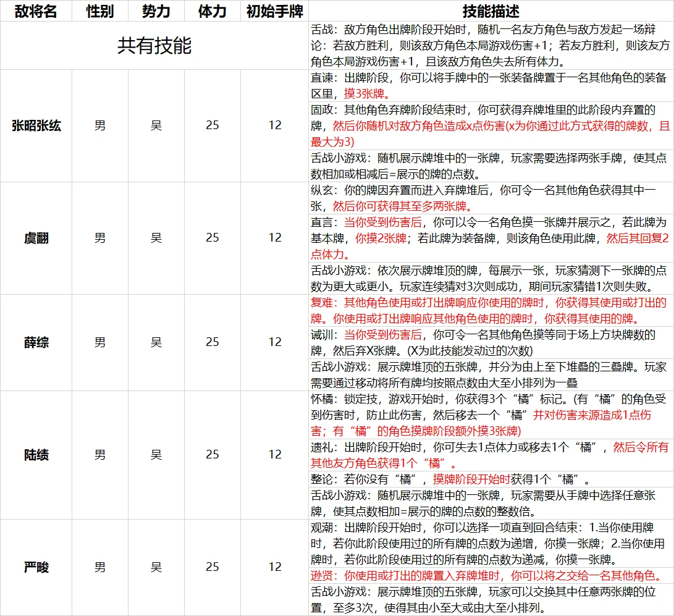Image resolution: width=674 pixels, height=616 pixels.
Task: Click the 敌将名 column header
Action: click(x=36, y=11)
